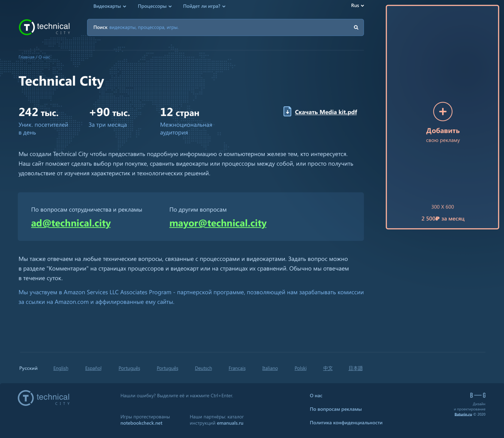This screenshot has height=438, width=504.
Task: Click Добавить свою рекламу banner text
Action: [x=443, y=135]
